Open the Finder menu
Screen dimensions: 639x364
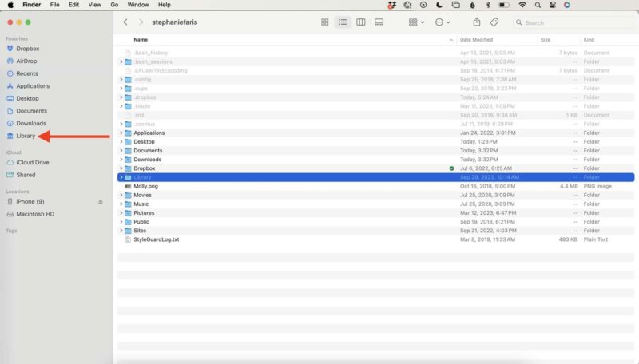pyautogui.click(x=31, y=5)
